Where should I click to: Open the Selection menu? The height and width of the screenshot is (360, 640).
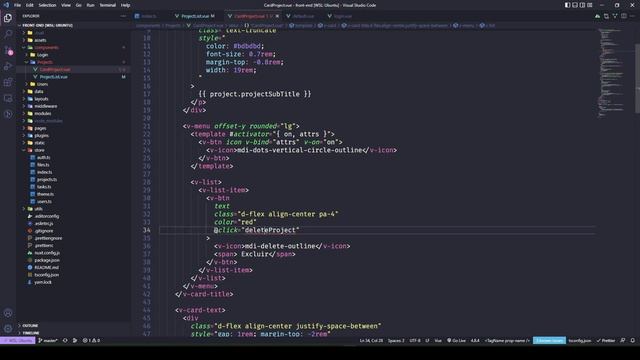[x=47, y=5]
